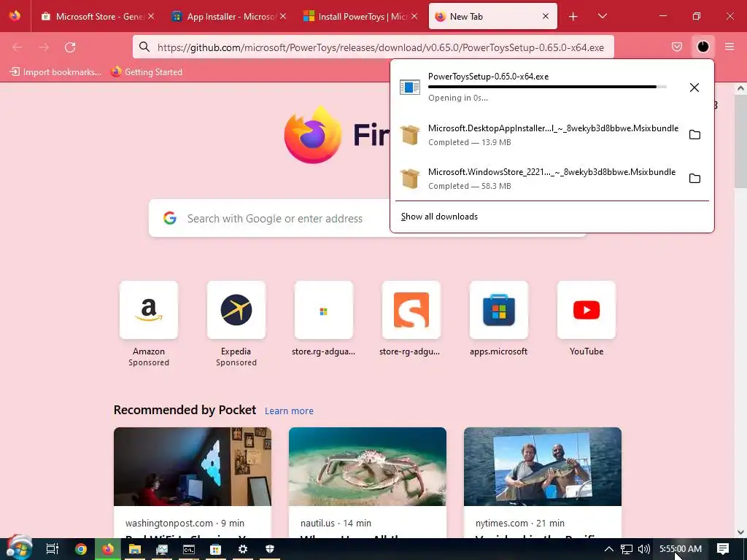Image resolution: width=747 pixels, height=560 pixels.
Task: Open the Getting Started bookmark
Action: [x=146, y=72]
